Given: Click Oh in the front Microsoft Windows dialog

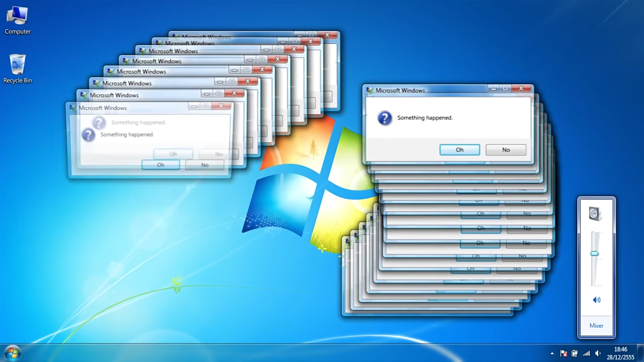Looking at the screenshot, I should (x=460, y=150).
